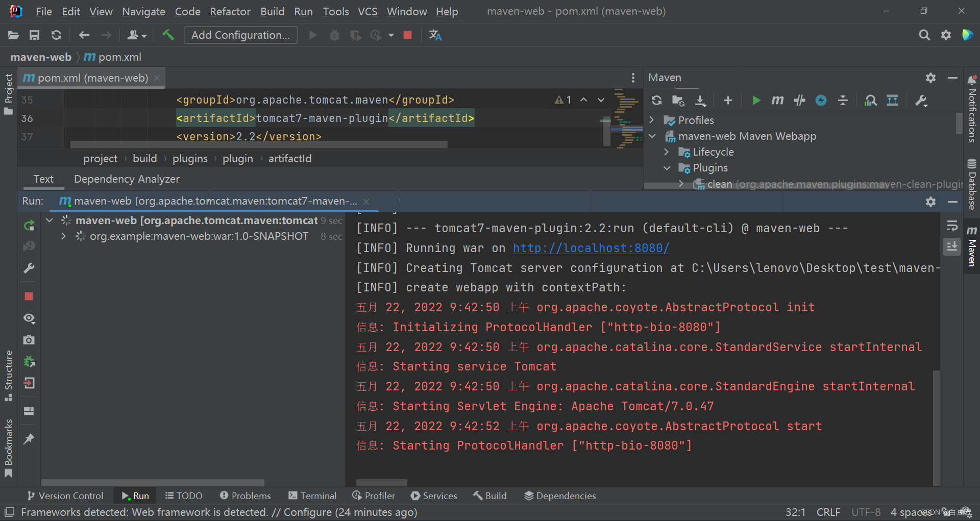This screenshot has width=980, height=521.
Task: Pin the Run tab
Action: click(29, 439)
